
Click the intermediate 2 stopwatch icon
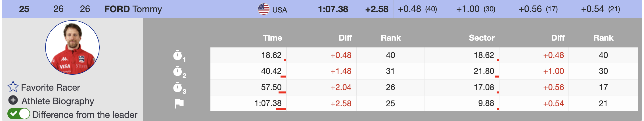pyautogui.click(x=178, y=72)
